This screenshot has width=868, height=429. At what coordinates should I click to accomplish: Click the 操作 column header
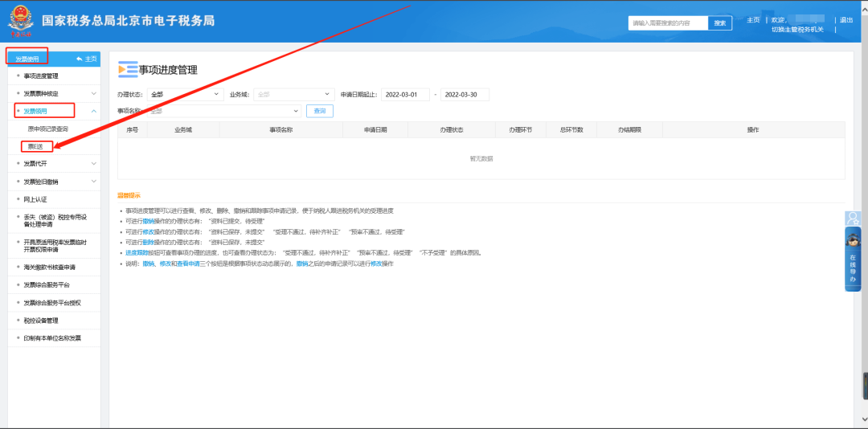coord(753,129)
